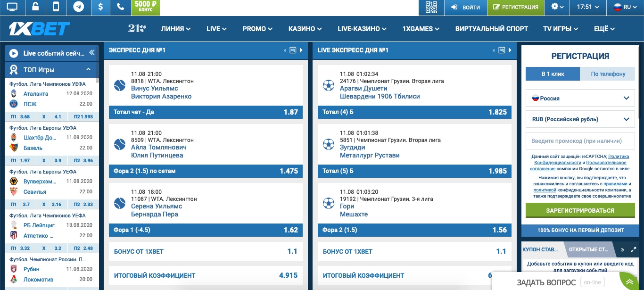Open the desktop app icon
644x290 pixels.
(12, 7)
